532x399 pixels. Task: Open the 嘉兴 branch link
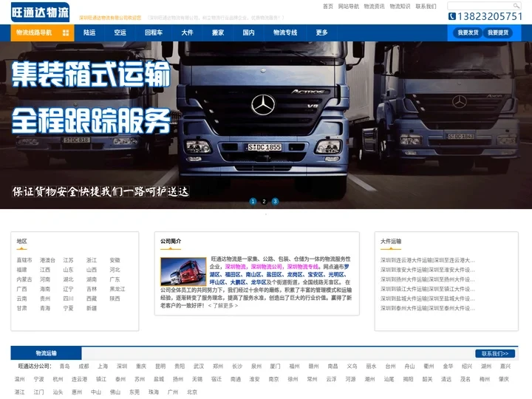(x=505, y=366)
